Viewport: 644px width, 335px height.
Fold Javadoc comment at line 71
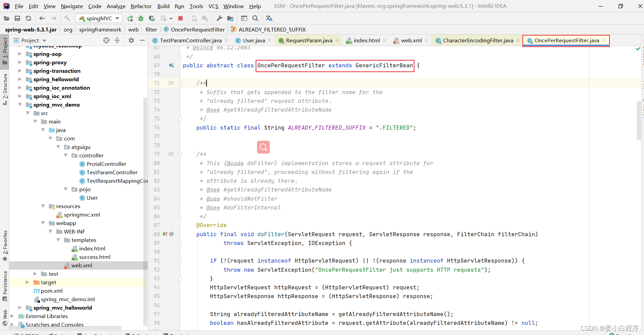(x=180, y=83)
